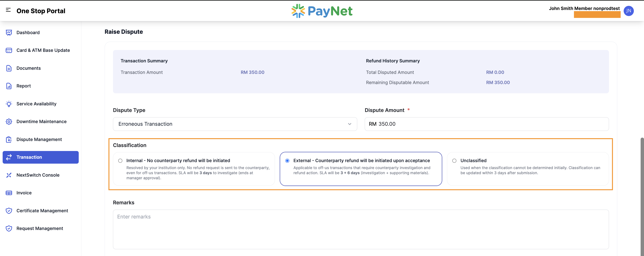644x256 pixels.
Task: Click the Service Availability lightbulb icon
Action: [9, 104]
